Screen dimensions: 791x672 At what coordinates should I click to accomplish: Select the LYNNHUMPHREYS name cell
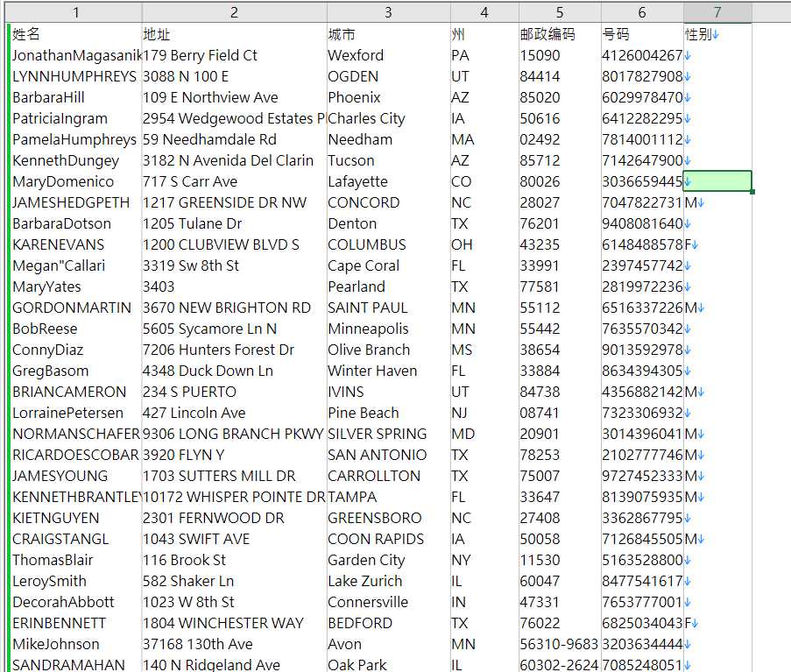coord(75,76)
